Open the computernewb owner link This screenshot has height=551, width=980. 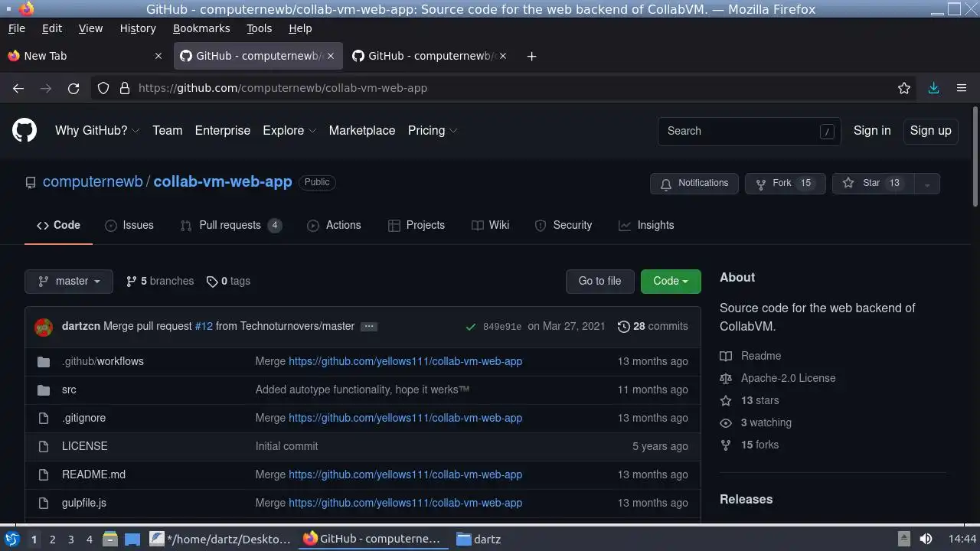click(93, 182)
